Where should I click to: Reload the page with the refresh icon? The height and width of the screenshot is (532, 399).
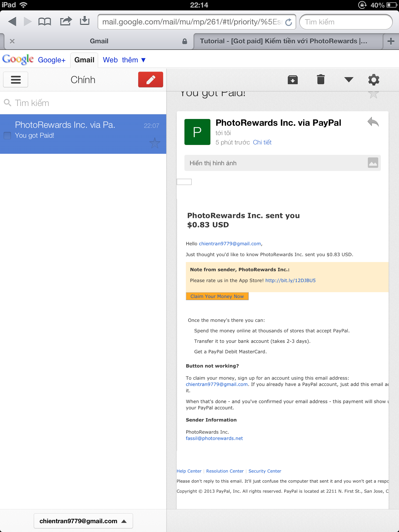tap(289, 22)
